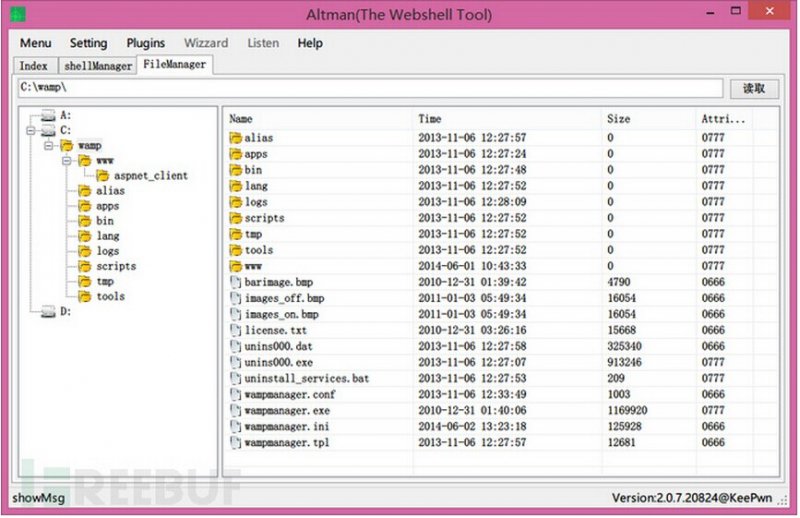Viewport: 800px width, 518px height.
Task: Click the wamp folder icon in tree
Action: [x=67, y=146]
